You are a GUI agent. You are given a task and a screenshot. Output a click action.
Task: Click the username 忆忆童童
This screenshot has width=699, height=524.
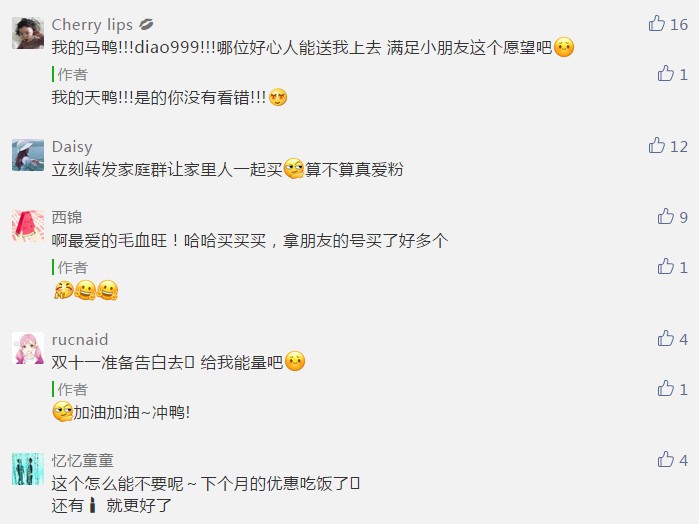tap(82, 461)
